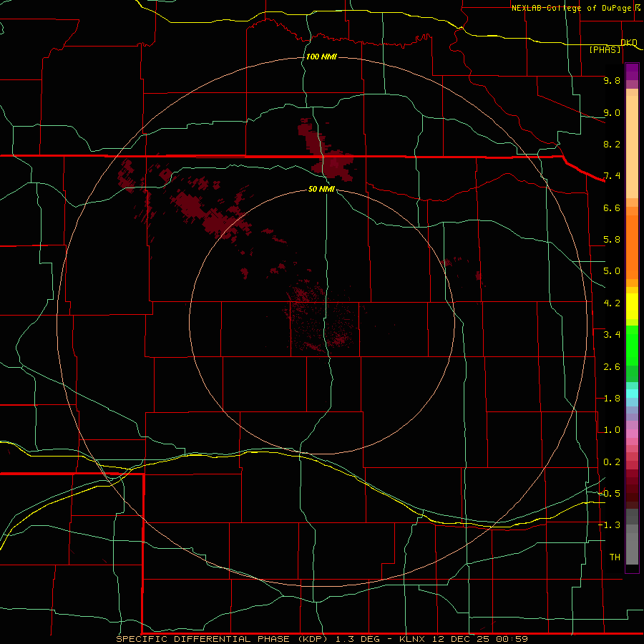
Task: Select the yellow swatch near 4.2
Action: click(632, 306)
